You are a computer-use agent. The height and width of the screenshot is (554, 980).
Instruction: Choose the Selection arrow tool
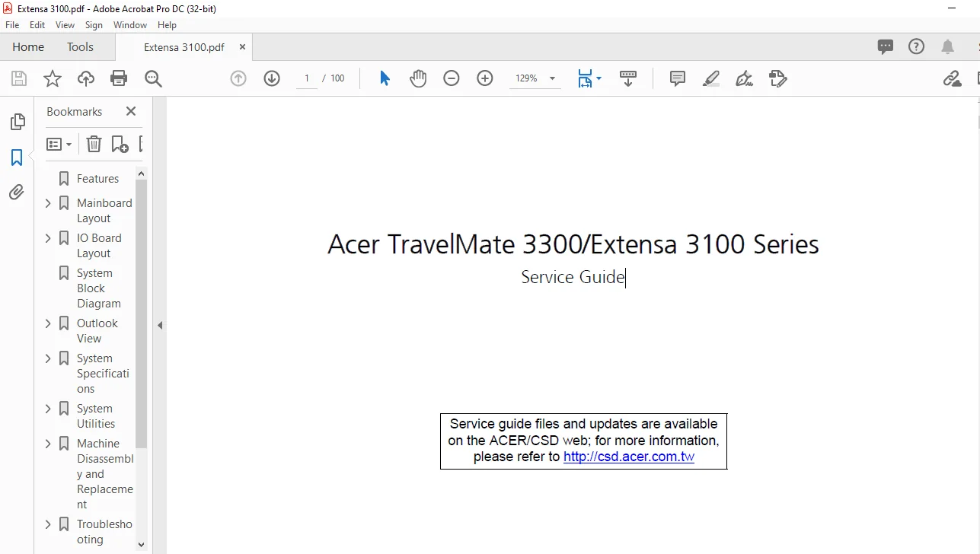pos(385,78)
